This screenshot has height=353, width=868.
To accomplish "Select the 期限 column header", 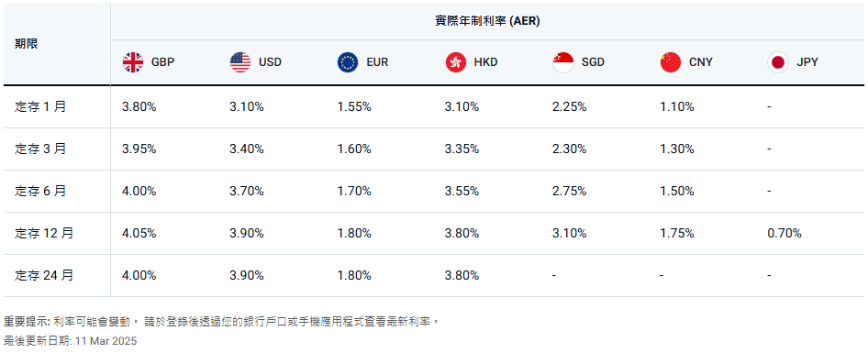I will [27, 44].
